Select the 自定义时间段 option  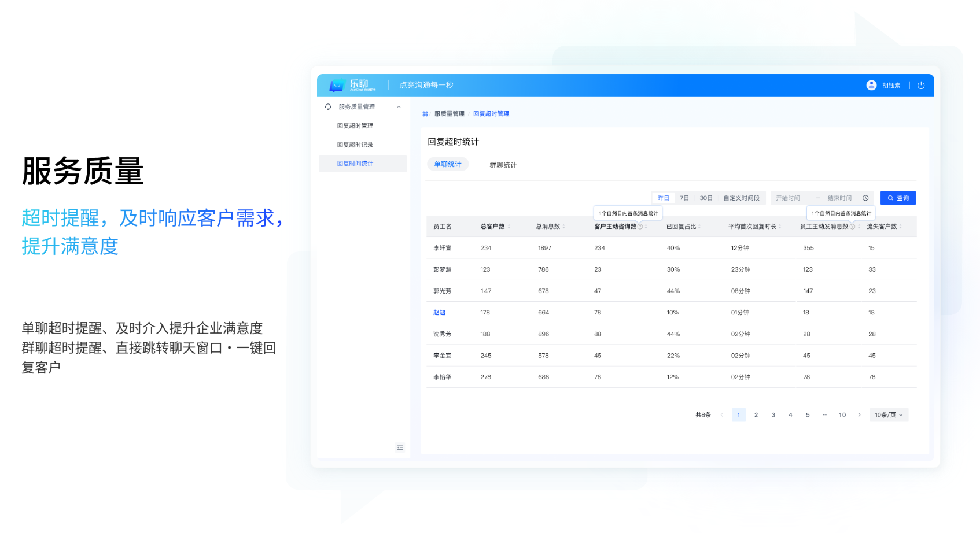742,198
